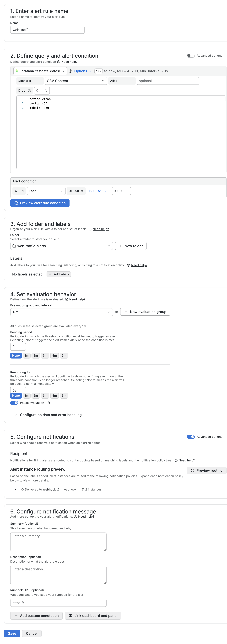Click the external link icon beside webhook
The width and height of the screenshot is (227, 644).
(x=58, y=490)
